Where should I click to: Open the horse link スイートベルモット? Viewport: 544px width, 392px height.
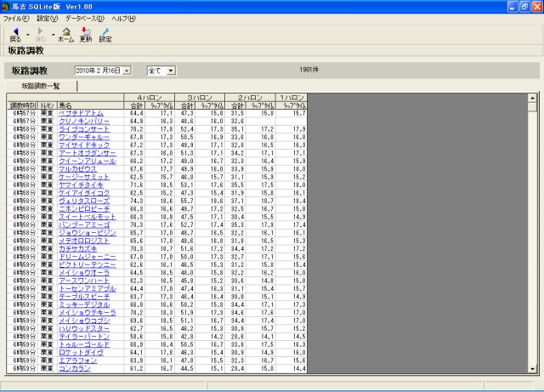click(x=87, y=217)
